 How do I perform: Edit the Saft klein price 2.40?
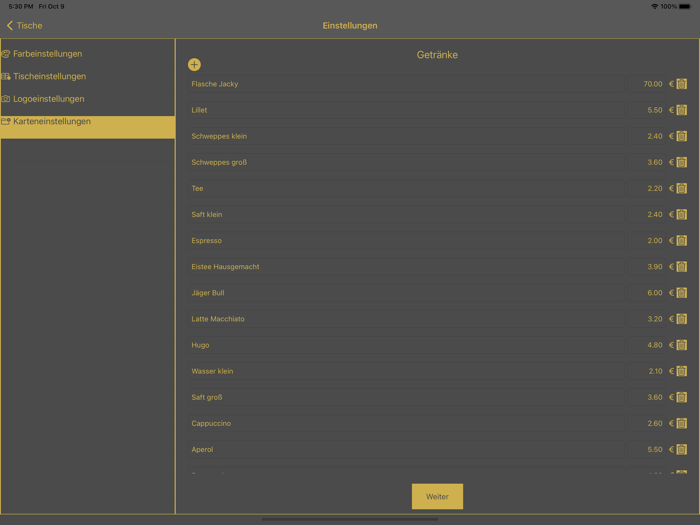[646, 214]
